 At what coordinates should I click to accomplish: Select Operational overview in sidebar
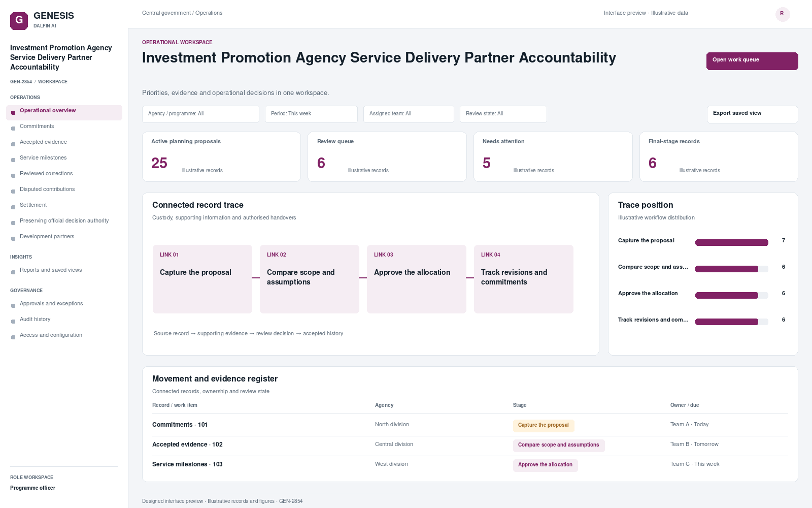tap(64, 112)
